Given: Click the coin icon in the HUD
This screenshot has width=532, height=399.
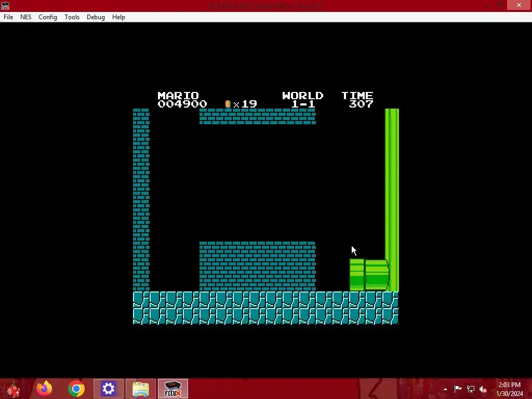Looking at the screenshot, I should click(228, 104).
